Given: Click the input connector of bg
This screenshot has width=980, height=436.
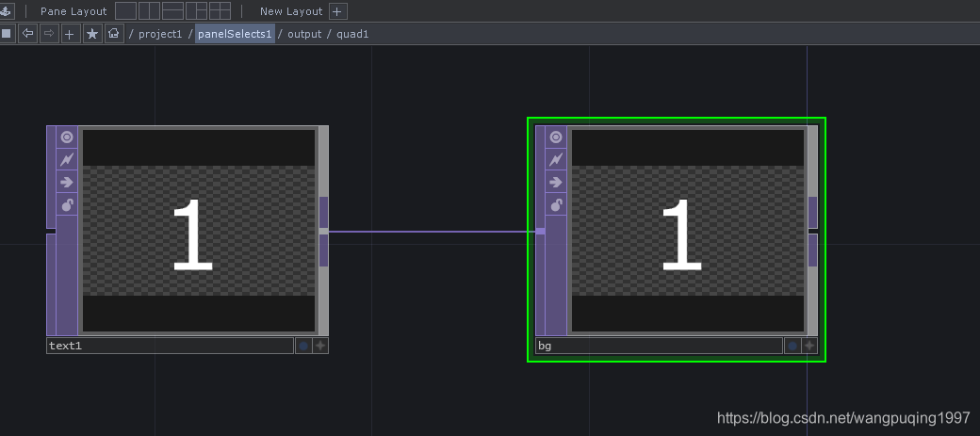Looking at the screenshot, I should 541,231.
